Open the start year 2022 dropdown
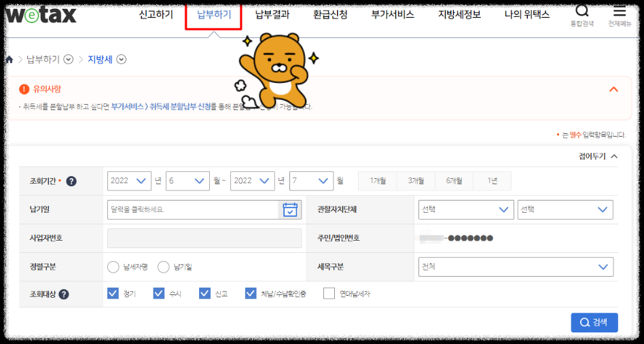Image resolution: width=644 pixels, height=344 pixels. tap(129, 181)
